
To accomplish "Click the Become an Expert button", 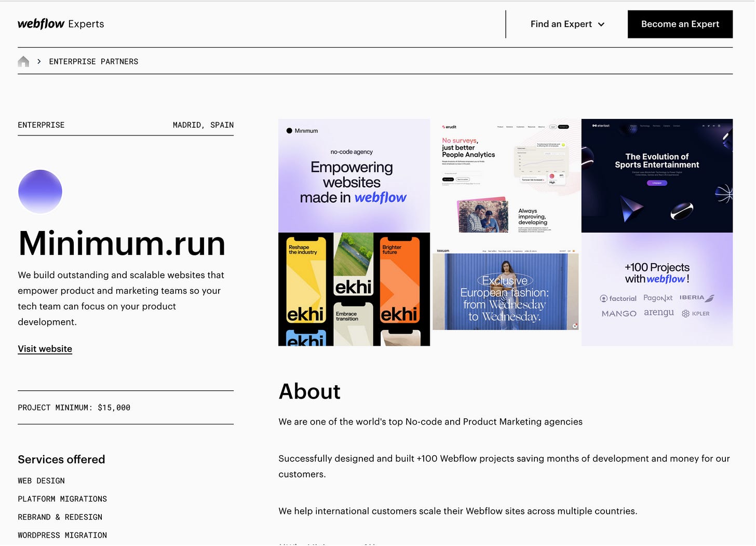I will [680, 24].
